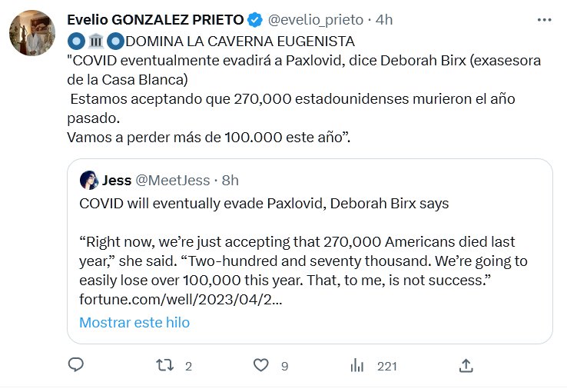Like the tweet with the heart icon
Screen dimensions: 567x392
261,365
